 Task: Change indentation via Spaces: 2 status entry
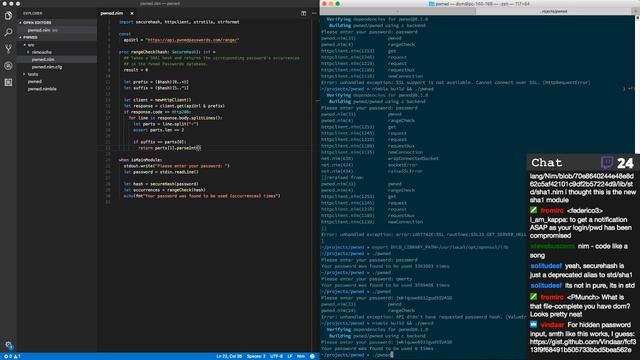[256, 356]
